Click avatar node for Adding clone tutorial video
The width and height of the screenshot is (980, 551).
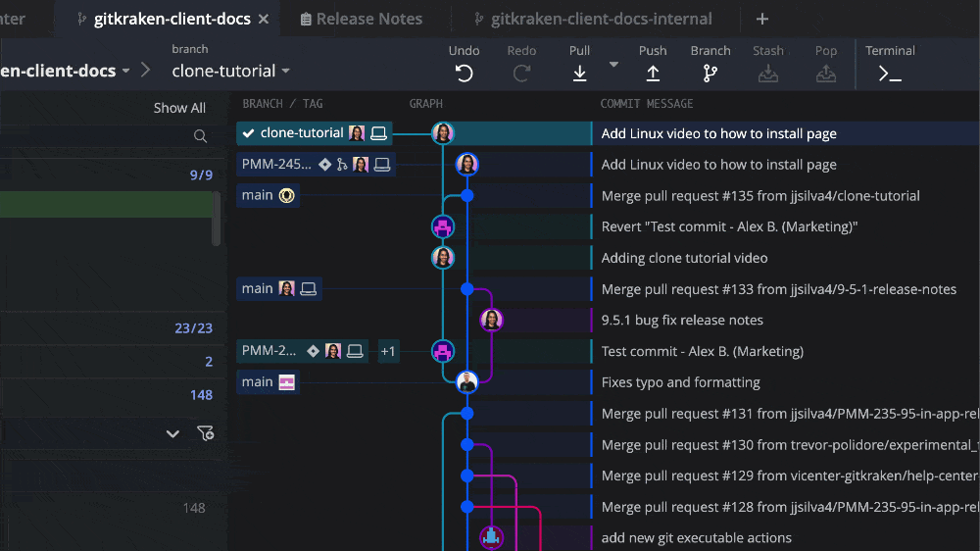(x=443, y=258)
